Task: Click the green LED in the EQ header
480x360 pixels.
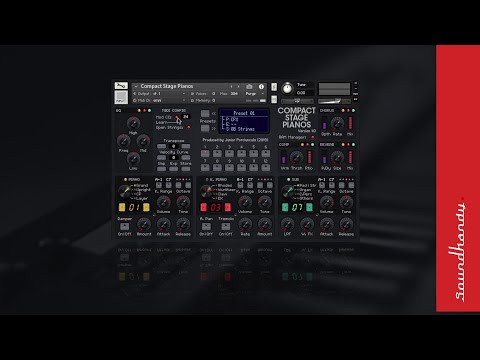Action: pyautogui.click(x=149, y=110)
